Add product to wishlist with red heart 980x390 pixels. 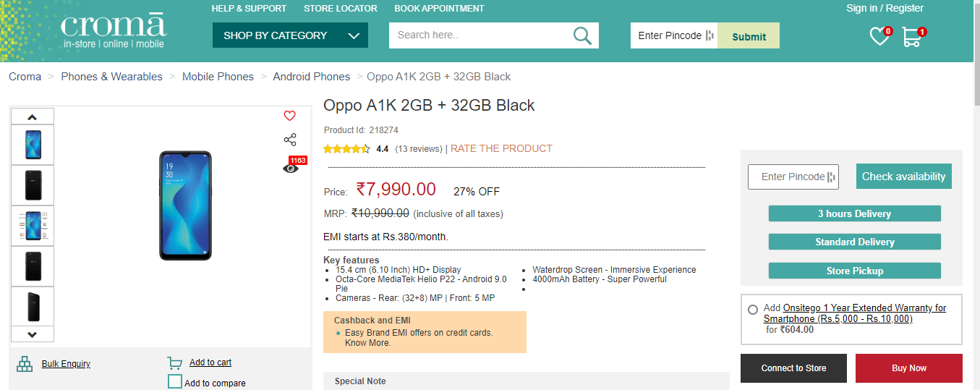click(289, 116)
